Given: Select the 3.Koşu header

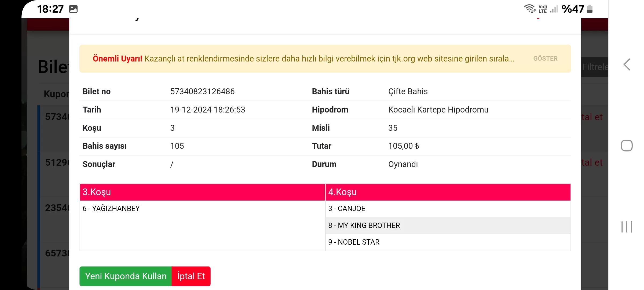Looking at the screenshot, I should point(202,192).
